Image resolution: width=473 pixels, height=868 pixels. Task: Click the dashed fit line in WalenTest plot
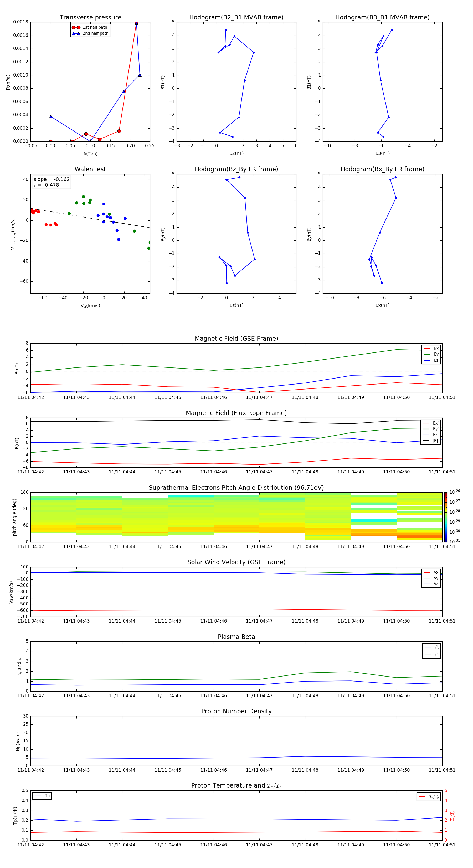(90, 218)
